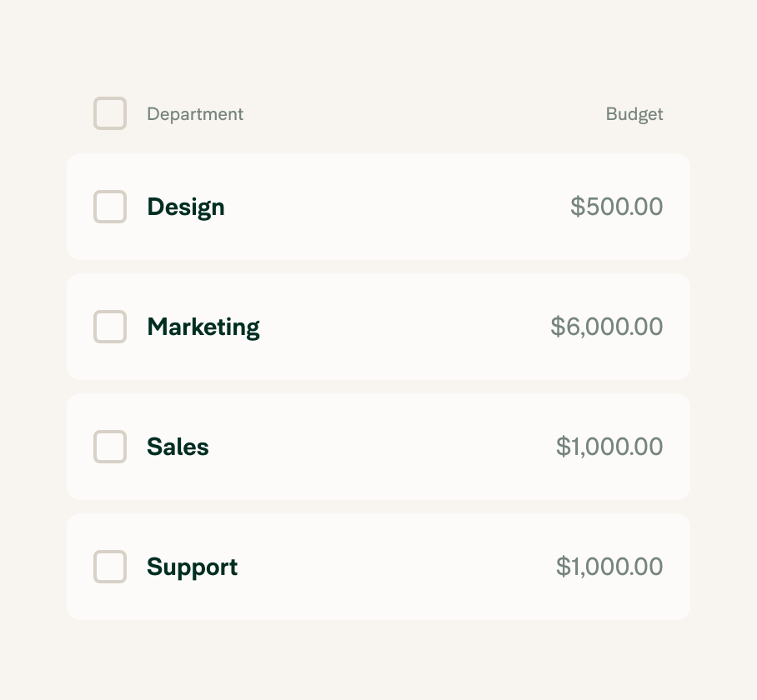Tick the Design row checkbox

coord(110,207)
